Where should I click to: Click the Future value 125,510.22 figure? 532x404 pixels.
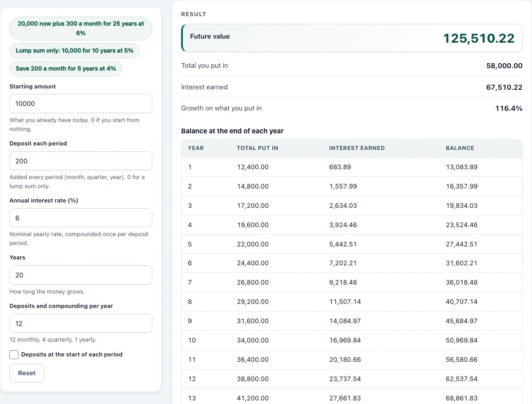point(479,38)
